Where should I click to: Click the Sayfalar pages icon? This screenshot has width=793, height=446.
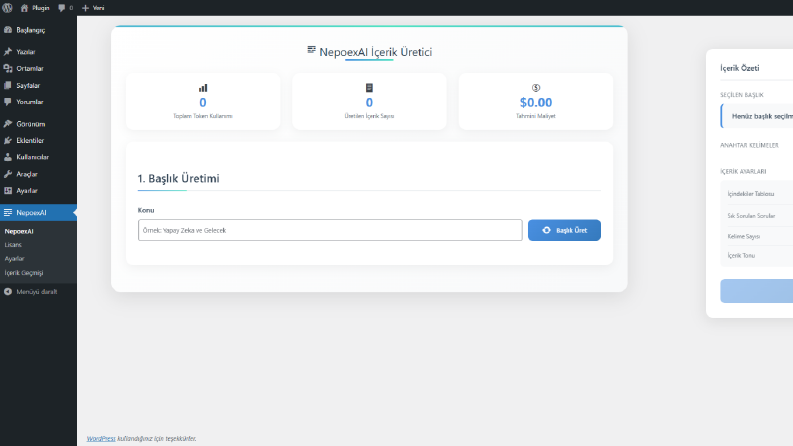[8, 85]
